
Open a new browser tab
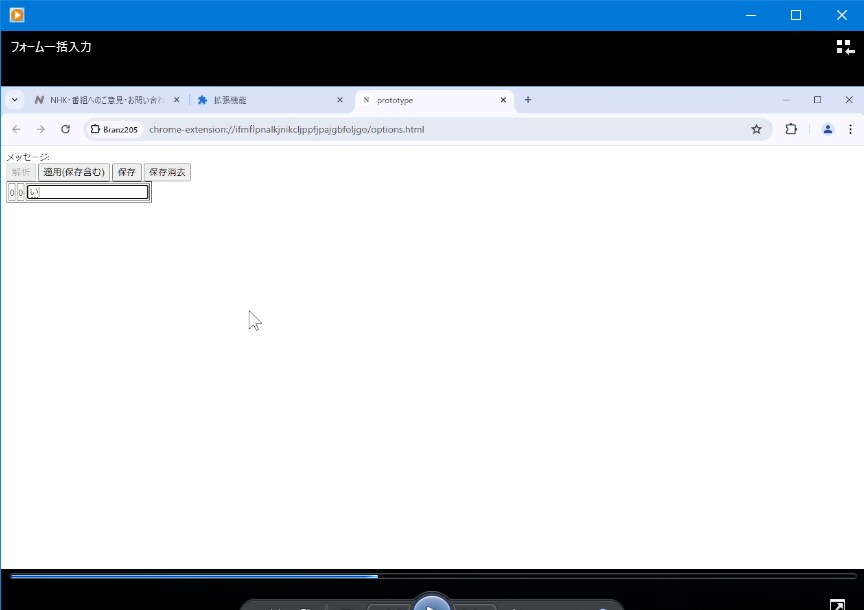528,100
